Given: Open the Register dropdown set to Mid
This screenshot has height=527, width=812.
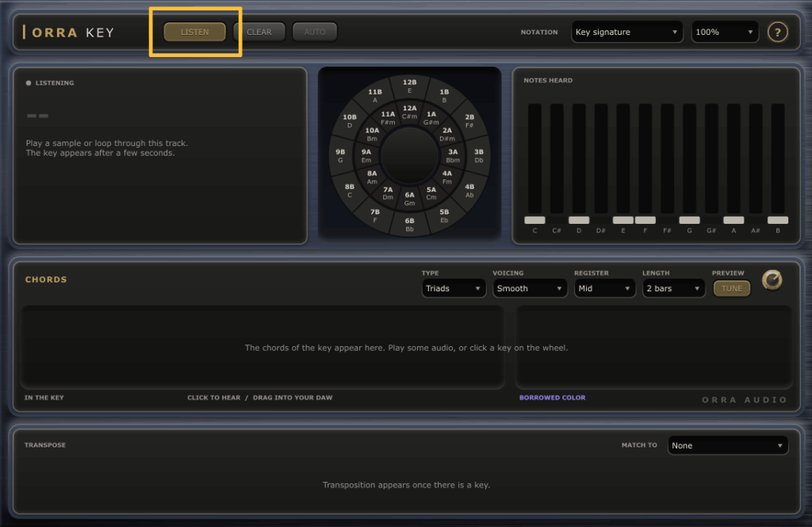Looking at the screenshot, I should (x=604, y=288).
